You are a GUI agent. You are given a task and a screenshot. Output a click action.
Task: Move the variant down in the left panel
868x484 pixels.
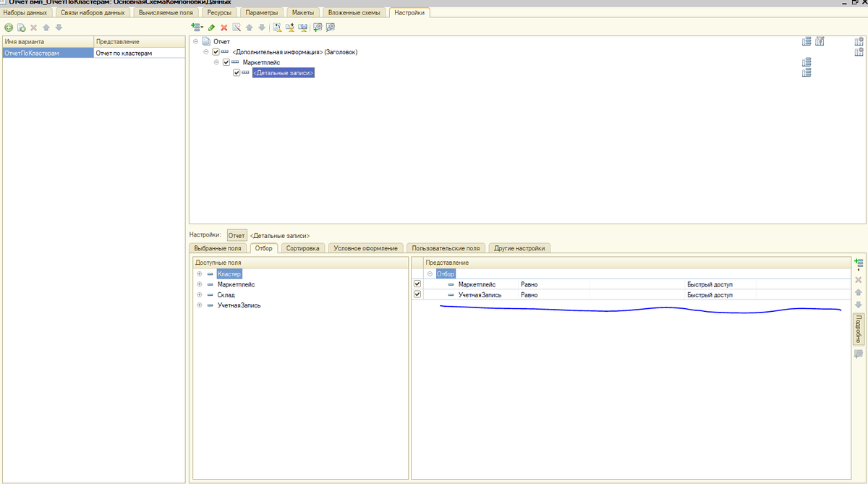click(59, 27)
